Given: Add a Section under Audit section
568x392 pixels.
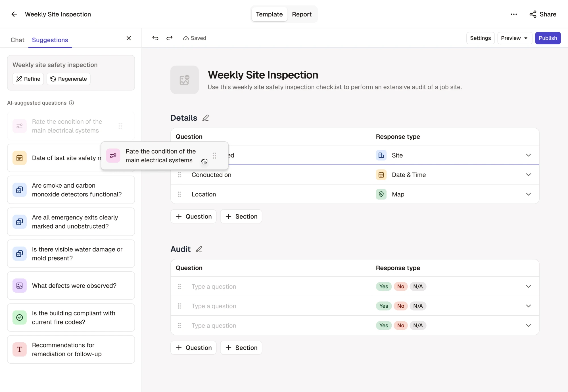Looking at the screenshot, I should tap(241, 348).
